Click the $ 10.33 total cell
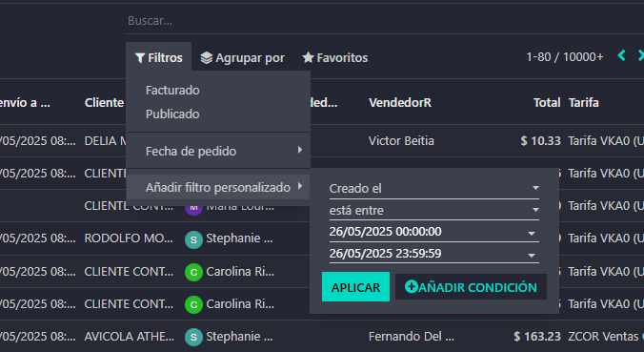Image resolution: width=644 pixels, height=352 pixels. click(x=540, y=140)
